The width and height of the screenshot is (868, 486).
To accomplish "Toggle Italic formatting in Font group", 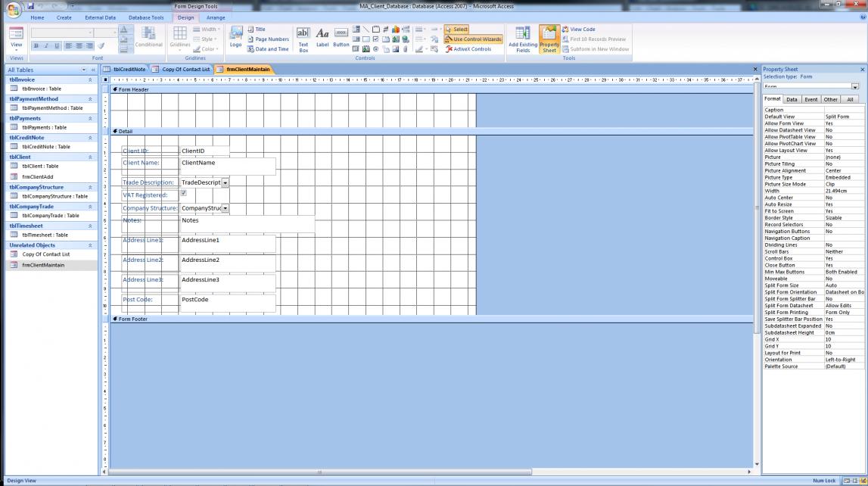I will [46, 46].
